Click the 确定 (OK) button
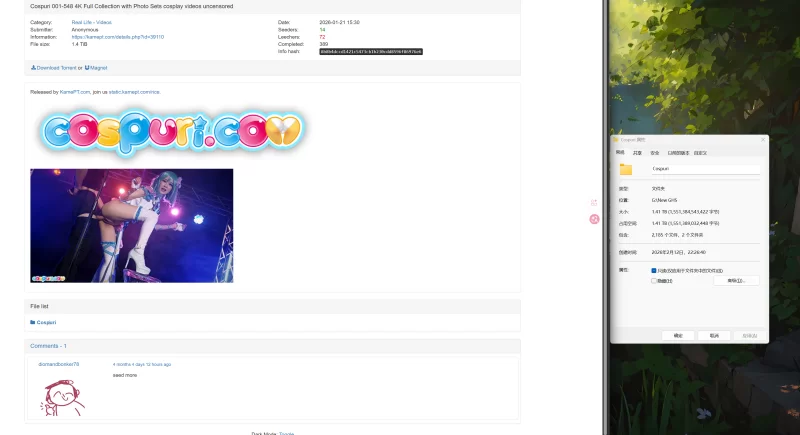This screenshot has width=800, height=435. tap(678, 336)
